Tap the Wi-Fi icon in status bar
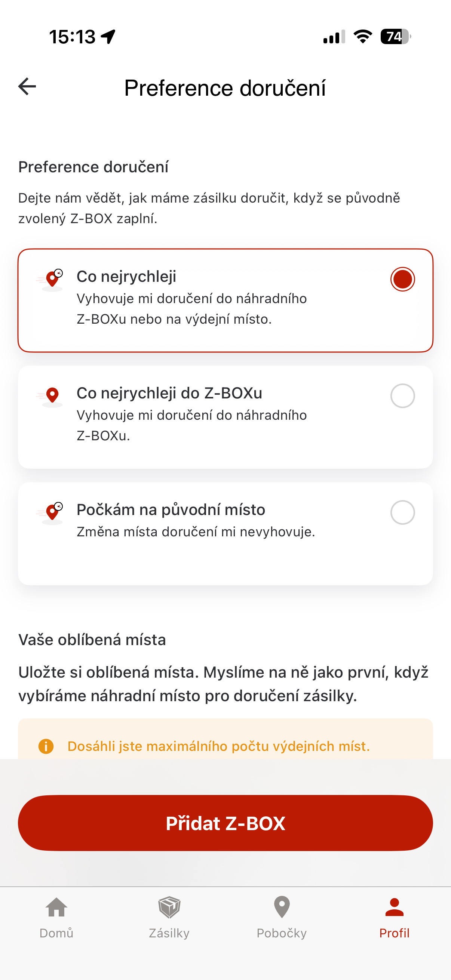 coord(362,37)
